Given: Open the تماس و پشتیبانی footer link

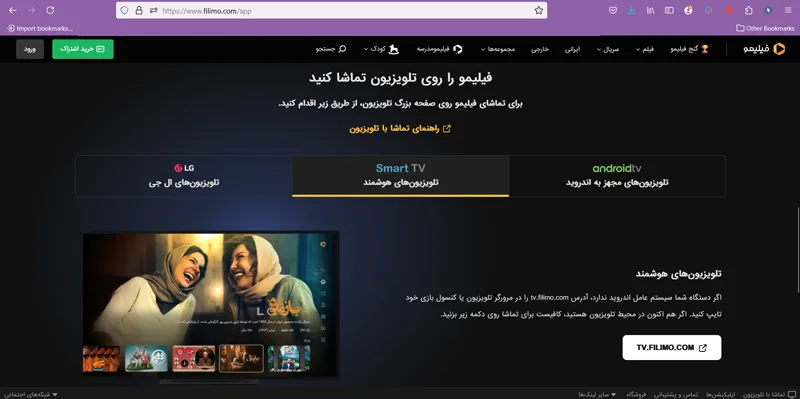Looking at the screenshot, I should click(x=676, y=395).
